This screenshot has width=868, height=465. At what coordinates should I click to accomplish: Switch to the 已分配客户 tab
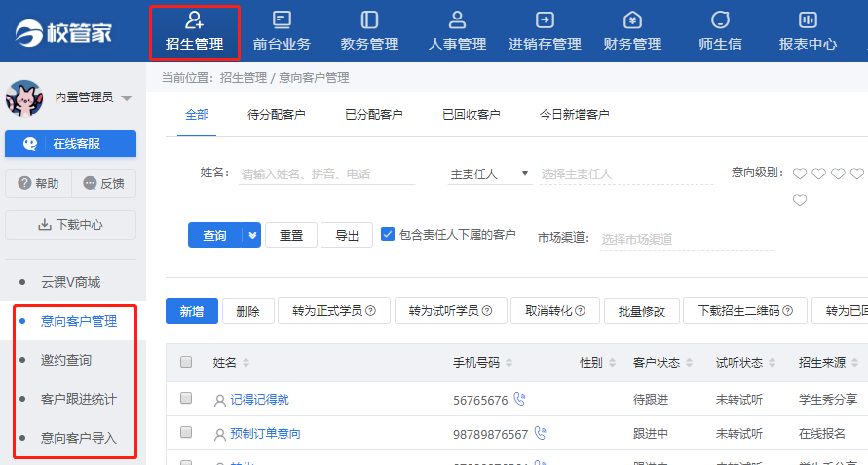pos(374,115)
